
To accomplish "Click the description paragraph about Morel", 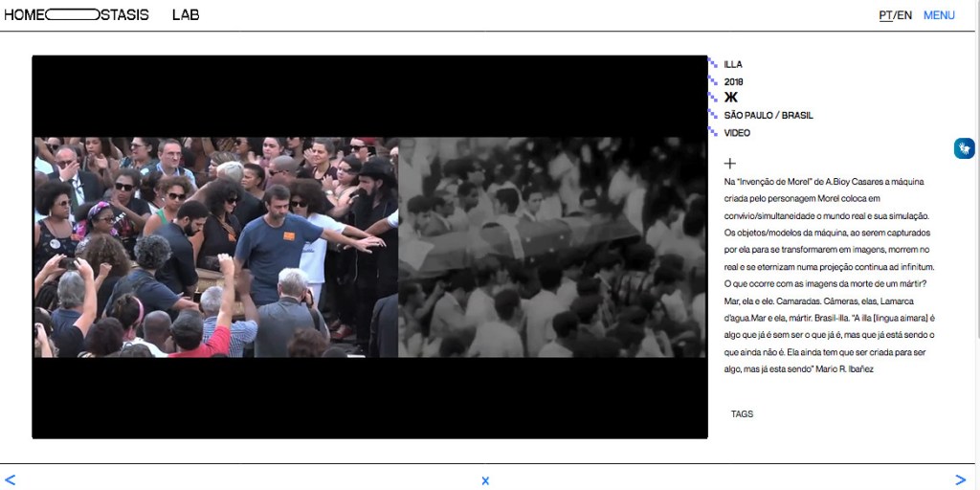I will click(x=829, y=275).
